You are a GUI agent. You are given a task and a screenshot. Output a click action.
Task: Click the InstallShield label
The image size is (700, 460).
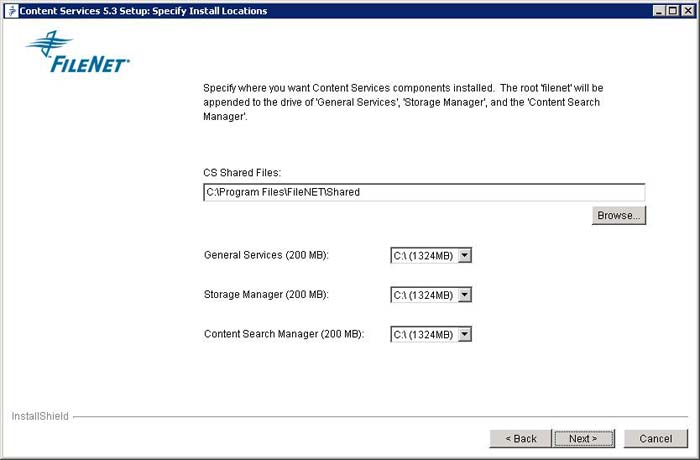[40, 416]
